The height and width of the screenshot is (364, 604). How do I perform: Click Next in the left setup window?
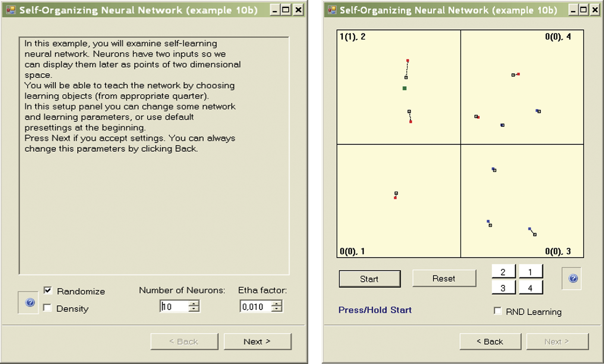click(258, 342)
